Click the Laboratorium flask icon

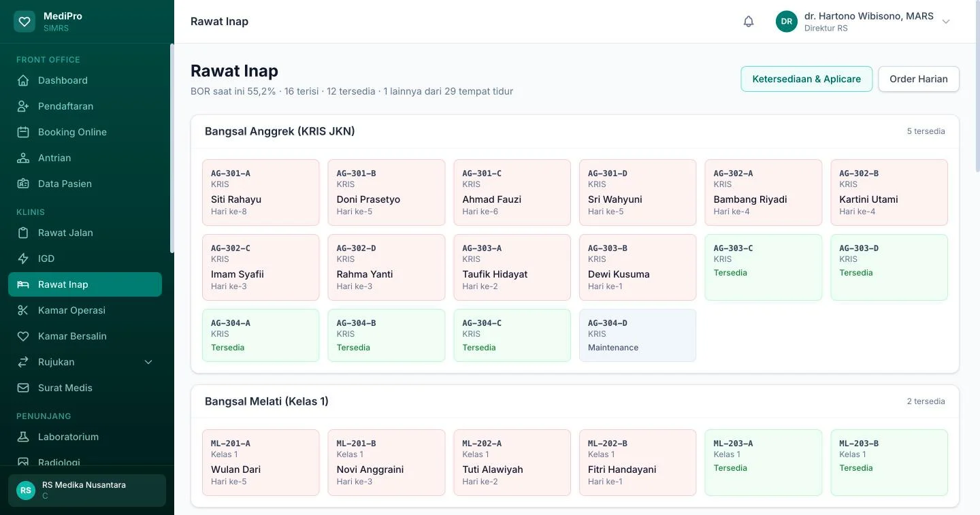[x=23, y=437]
